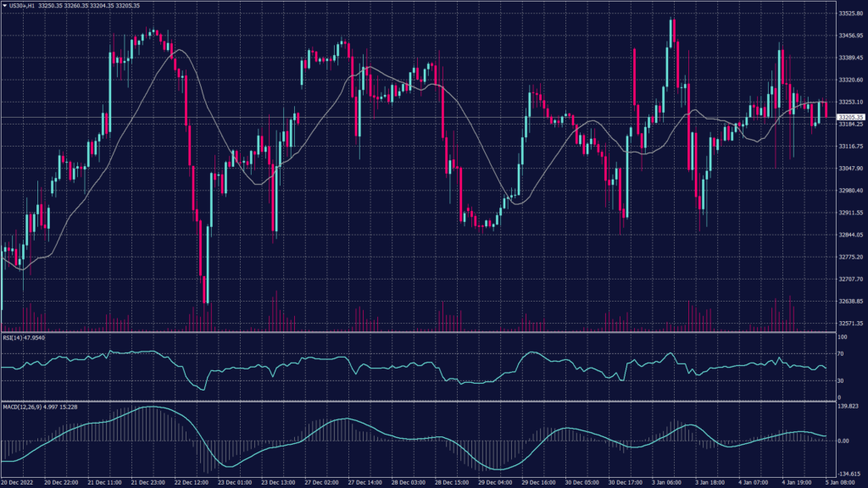The height and width of the screenshot is (488, 868).
Task: Click the highlighted current price tag on price axis
Action: 850,117
